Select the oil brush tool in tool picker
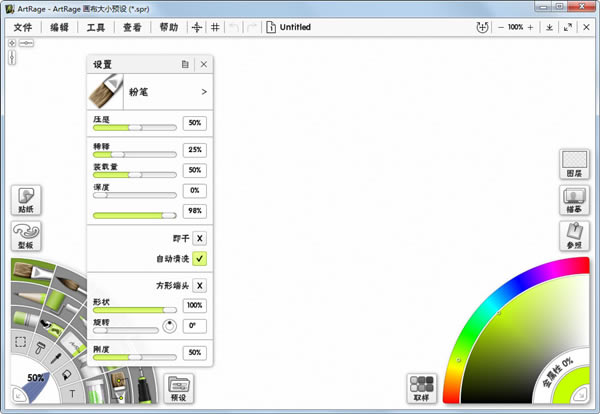The image size is (600, 414). coord(33,272)
